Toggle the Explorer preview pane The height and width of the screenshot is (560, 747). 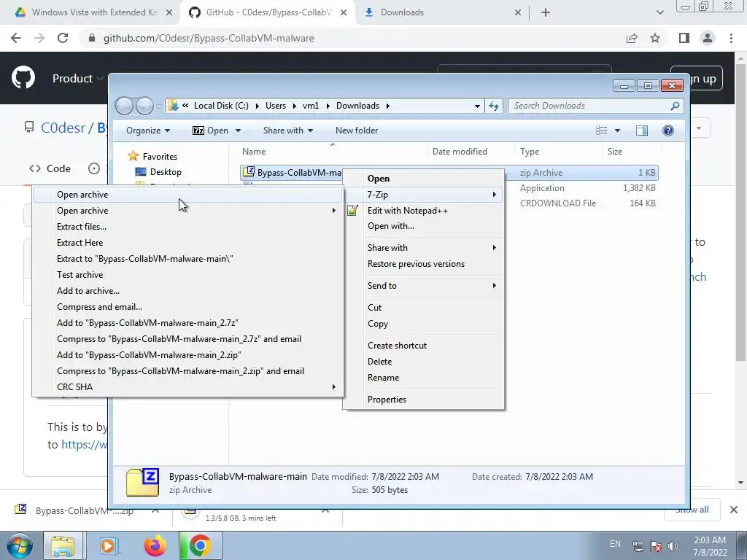click(x=642, y=131)
